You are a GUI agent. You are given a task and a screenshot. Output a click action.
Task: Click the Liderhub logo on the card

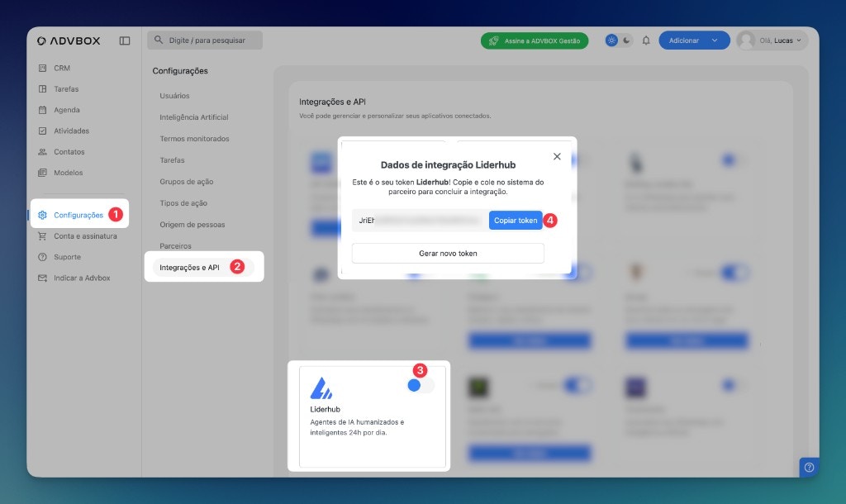323,386
